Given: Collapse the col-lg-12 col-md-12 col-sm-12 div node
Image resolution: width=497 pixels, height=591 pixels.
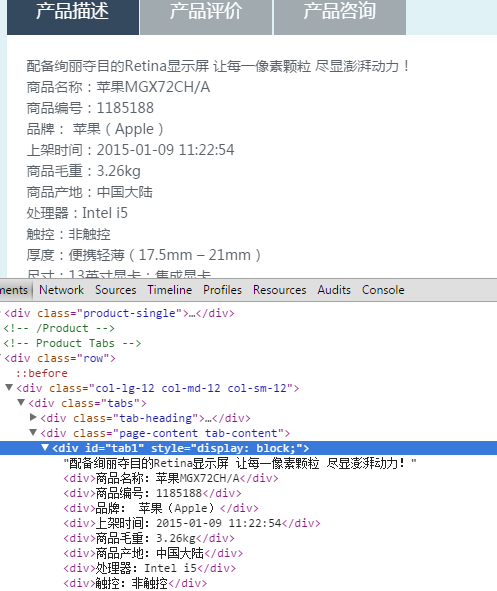Looking at the screenshot, I should coord(9,387).
